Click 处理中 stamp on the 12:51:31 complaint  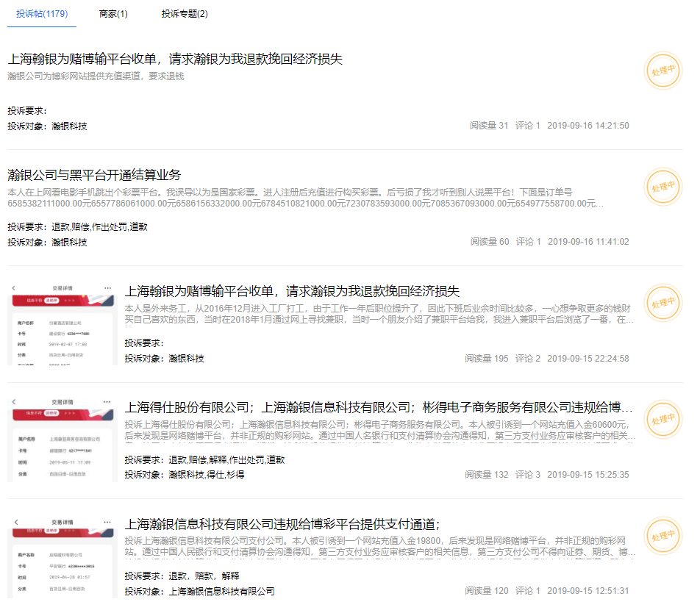pos(663,536)
